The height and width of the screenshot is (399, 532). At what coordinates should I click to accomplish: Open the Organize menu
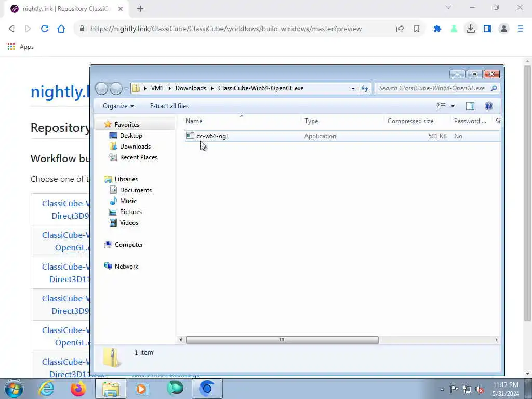(x=118, y=106)
